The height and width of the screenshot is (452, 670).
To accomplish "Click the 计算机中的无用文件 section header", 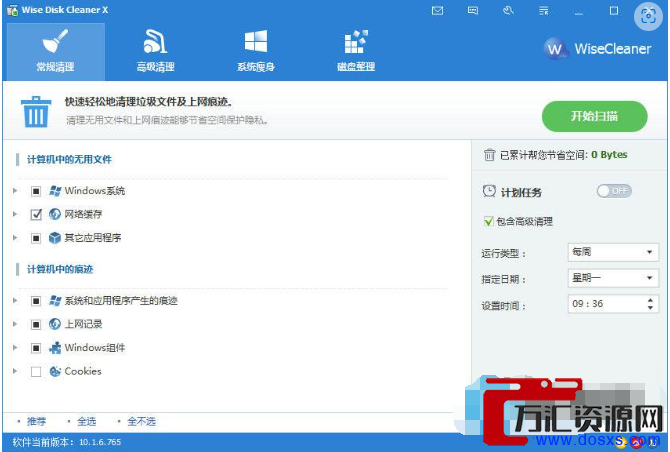I will [69, 159].
